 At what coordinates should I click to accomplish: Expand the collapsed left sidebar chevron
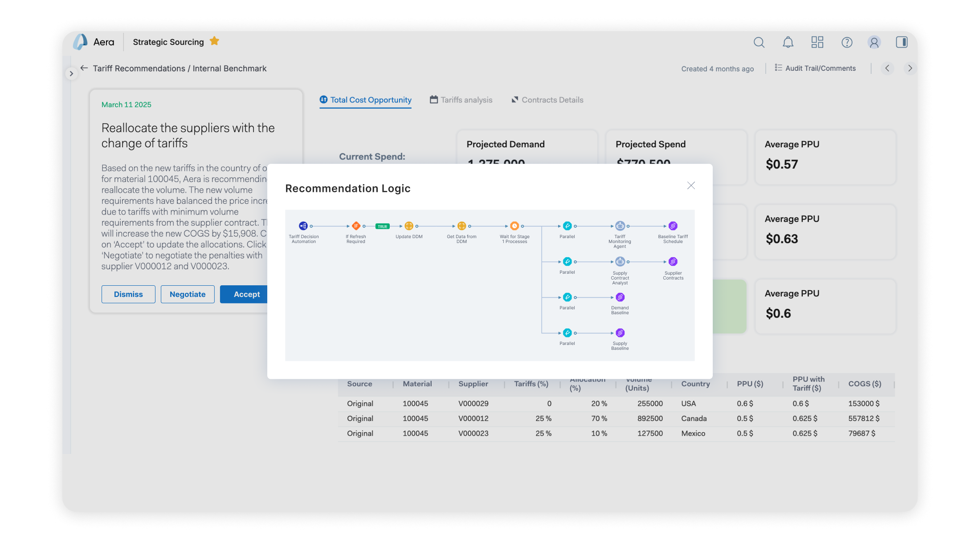point(71,74)
